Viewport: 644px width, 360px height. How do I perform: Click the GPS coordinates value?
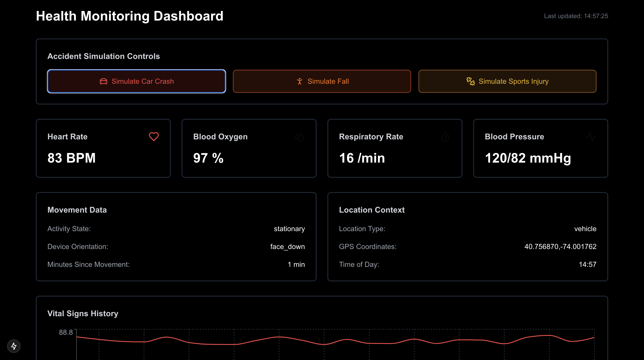560,247
